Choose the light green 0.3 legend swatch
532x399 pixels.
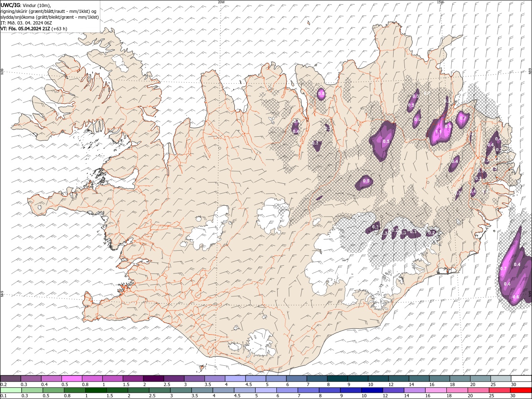tap(32, 390)
